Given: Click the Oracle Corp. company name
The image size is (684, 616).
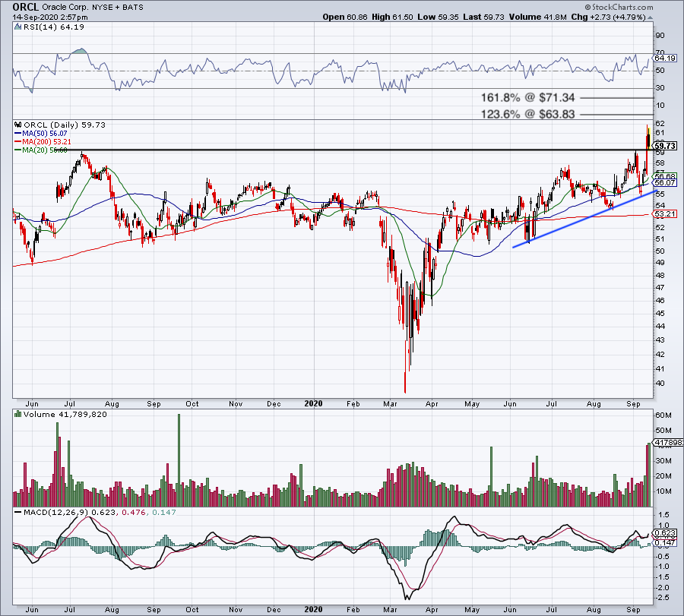Looking at the screenshot, I should coord(65,8).
